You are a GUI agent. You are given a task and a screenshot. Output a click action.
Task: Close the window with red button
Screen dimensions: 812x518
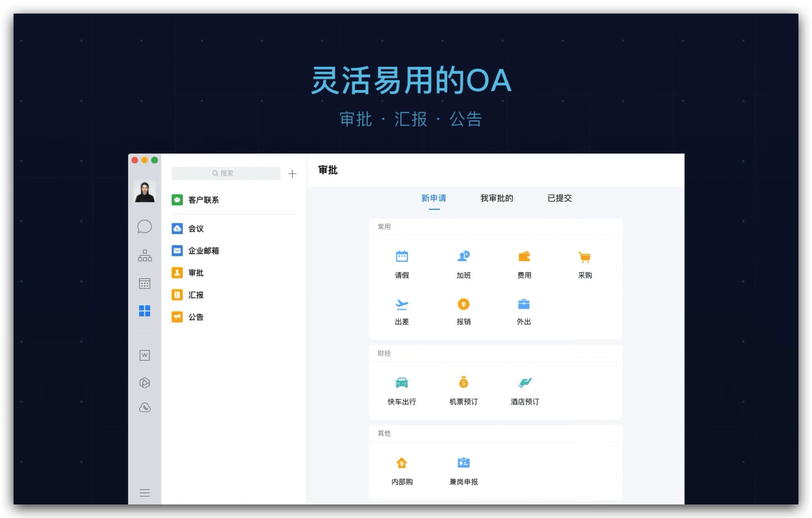pos(135,160)
